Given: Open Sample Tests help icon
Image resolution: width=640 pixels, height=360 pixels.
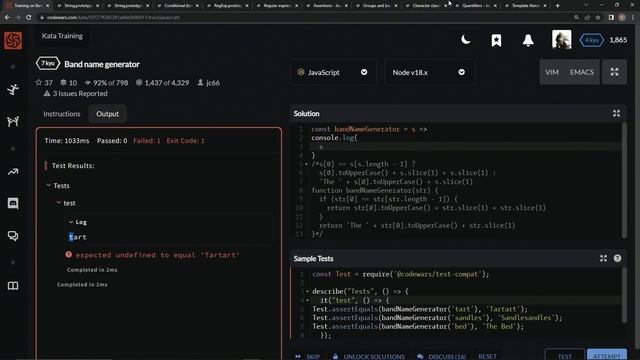Looking at the screenshot, I should [x=617, y=258].
